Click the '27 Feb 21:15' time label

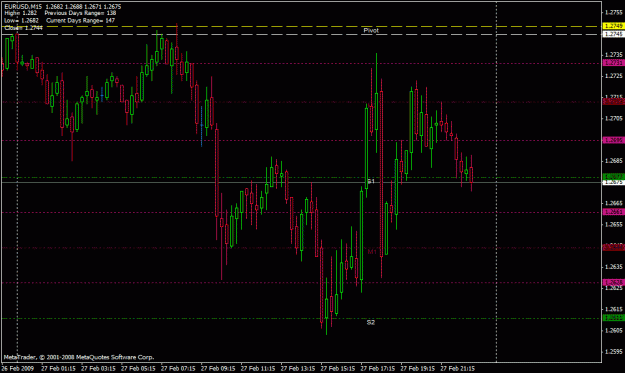[458, 369]
